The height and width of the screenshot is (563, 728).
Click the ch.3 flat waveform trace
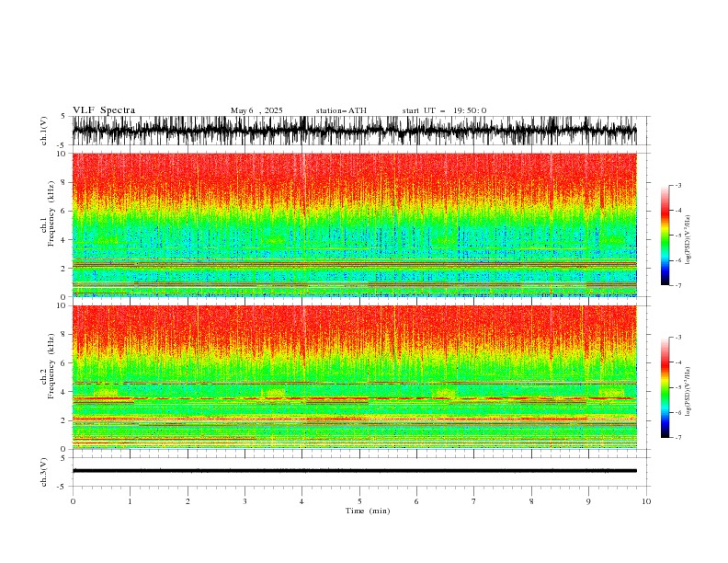tap(354, 471)
